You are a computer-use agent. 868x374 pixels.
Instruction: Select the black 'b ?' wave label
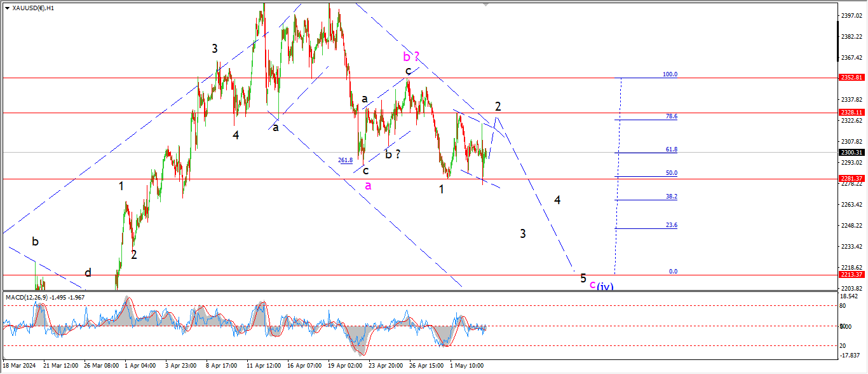click(x=392, y=153)
